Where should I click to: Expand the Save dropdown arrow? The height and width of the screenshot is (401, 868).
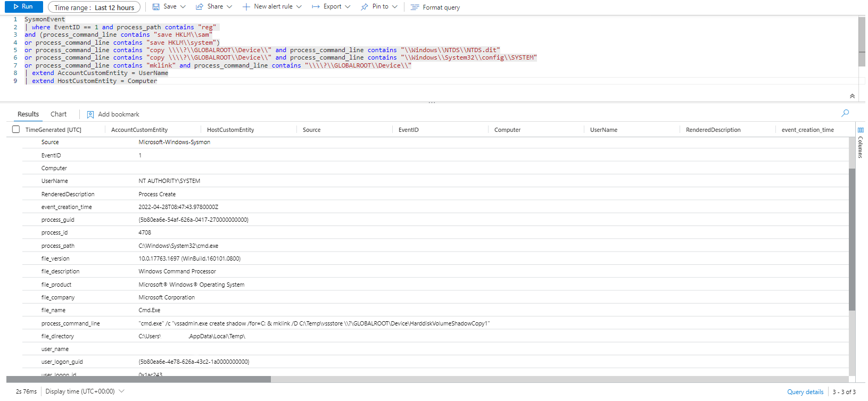tap(183, 7)
